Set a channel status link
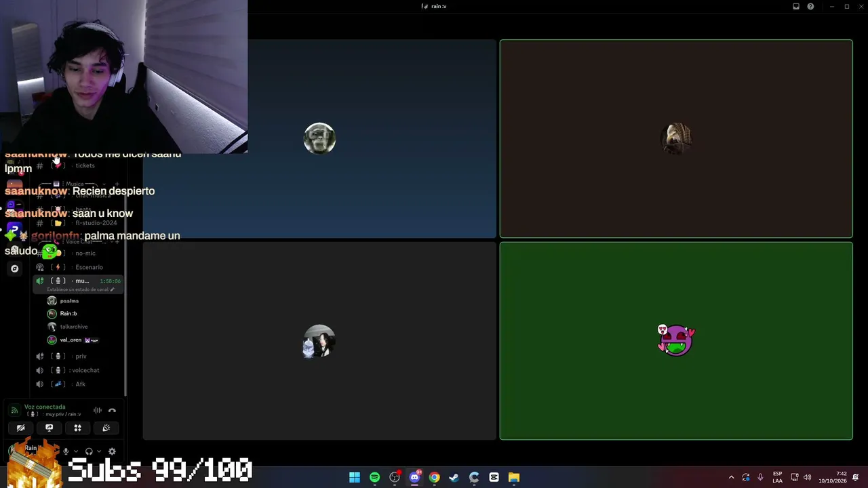The width and height of the screenshot is (868, 488). pos(80,289)
